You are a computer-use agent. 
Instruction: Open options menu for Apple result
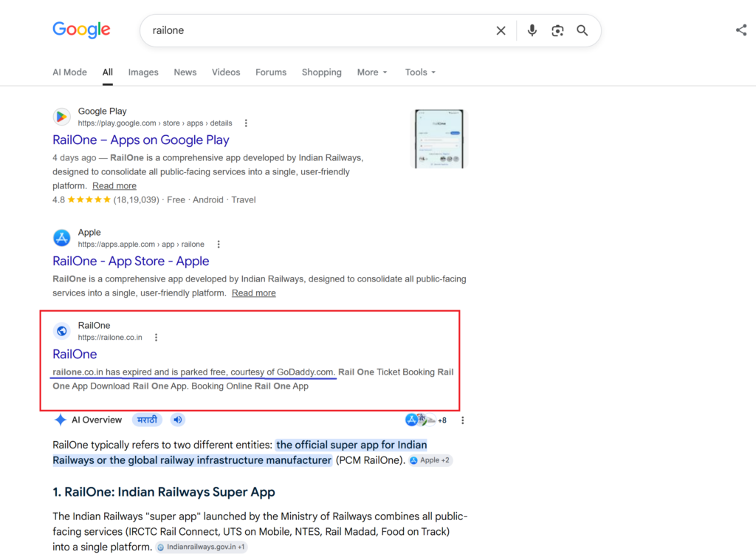coord(219,244)
